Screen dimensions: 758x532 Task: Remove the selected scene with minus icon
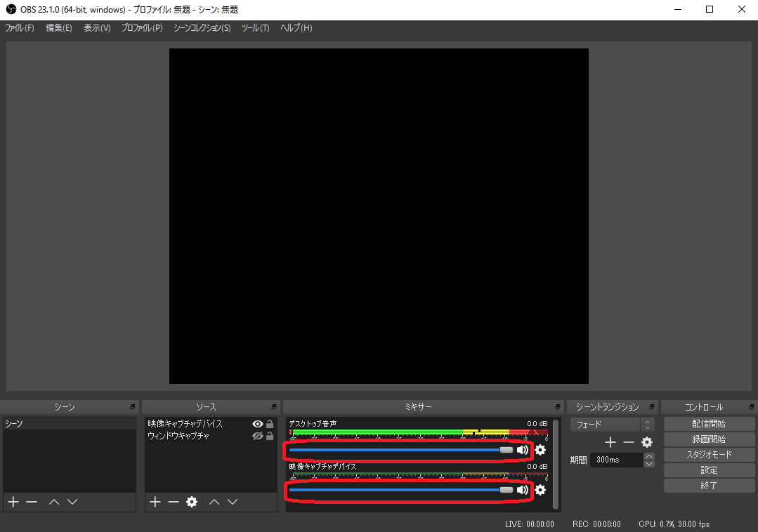[32, 502]
